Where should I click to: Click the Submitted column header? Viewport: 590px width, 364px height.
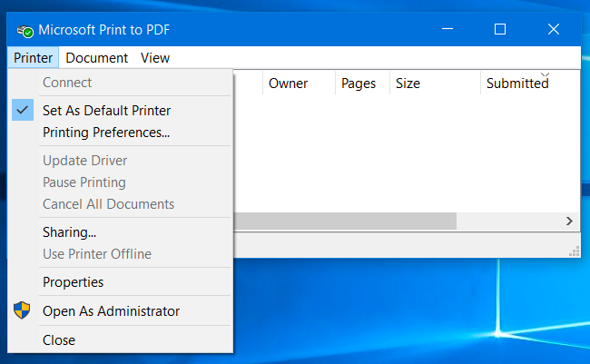click(x=517, y=84)
